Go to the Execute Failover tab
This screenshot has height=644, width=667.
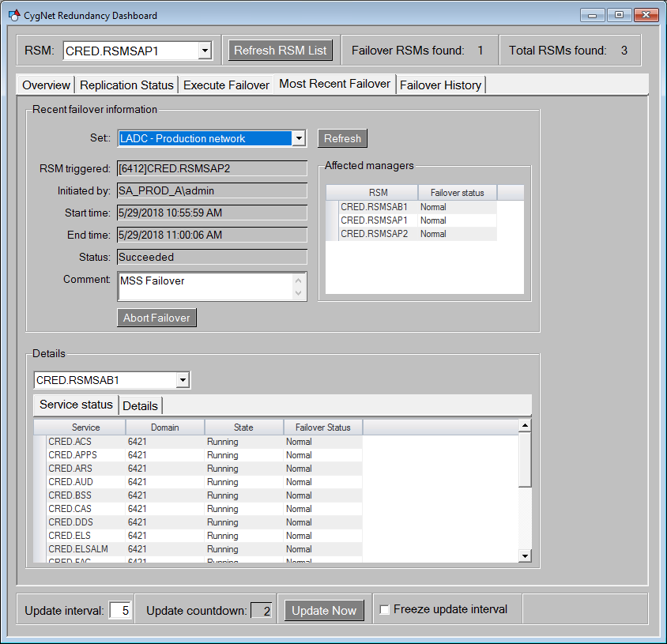tap(226, 85)
